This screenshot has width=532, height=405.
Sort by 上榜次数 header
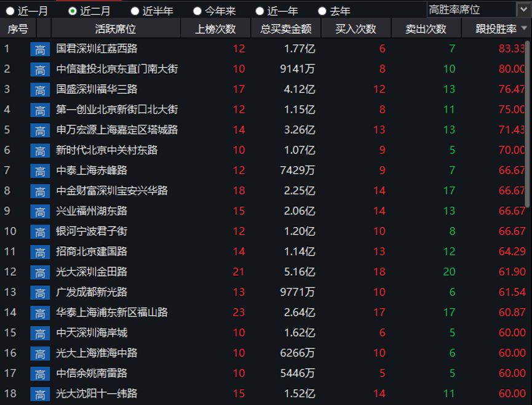click(216, 28)
